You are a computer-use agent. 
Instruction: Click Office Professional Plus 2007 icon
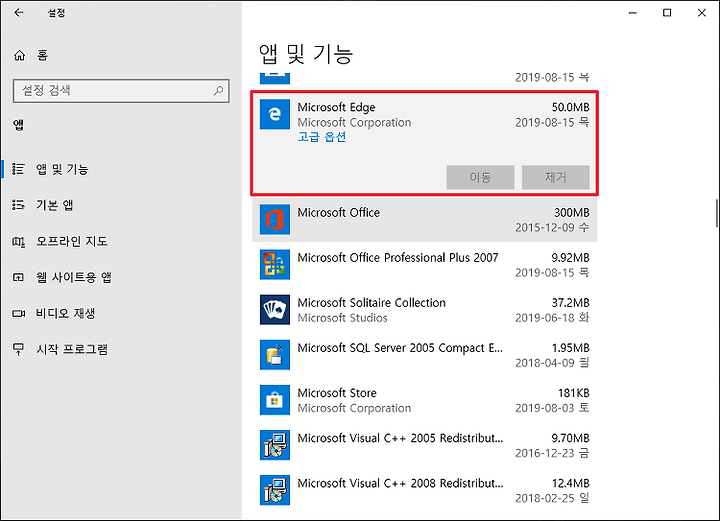pyautogui.click(x=275, y=264)
